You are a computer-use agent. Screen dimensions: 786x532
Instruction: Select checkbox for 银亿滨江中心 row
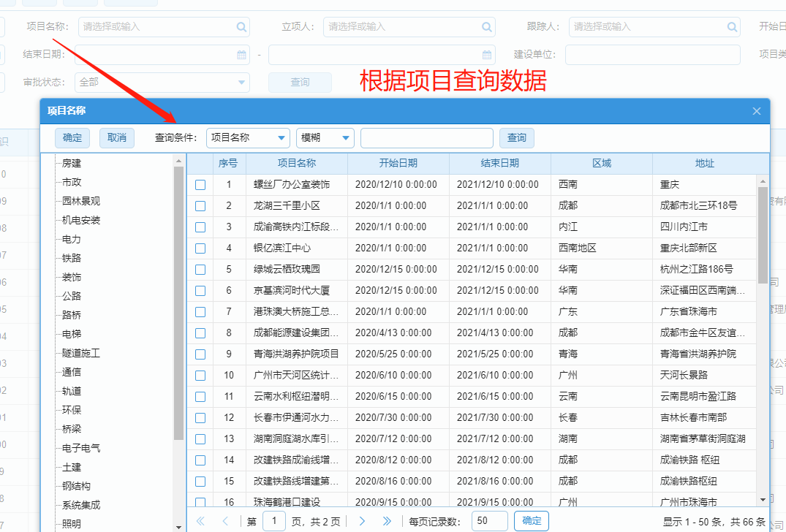[x=200, y=248]
